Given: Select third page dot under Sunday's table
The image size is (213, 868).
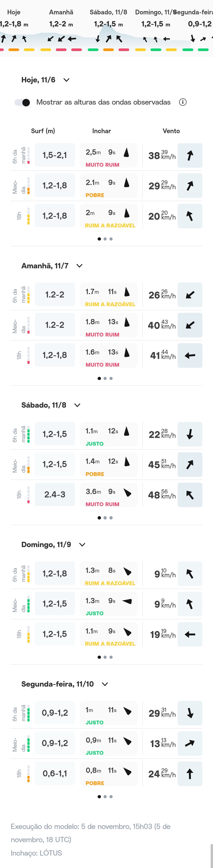Looking at the screenshot, I should point(111,657).
